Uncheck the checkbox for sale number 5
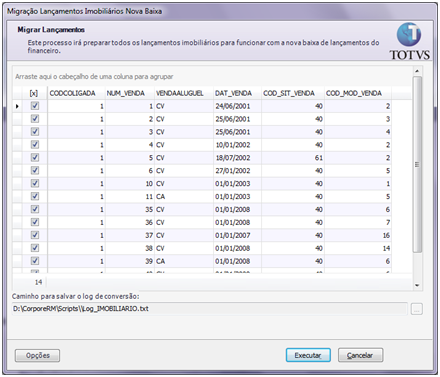 click(35, 158)
